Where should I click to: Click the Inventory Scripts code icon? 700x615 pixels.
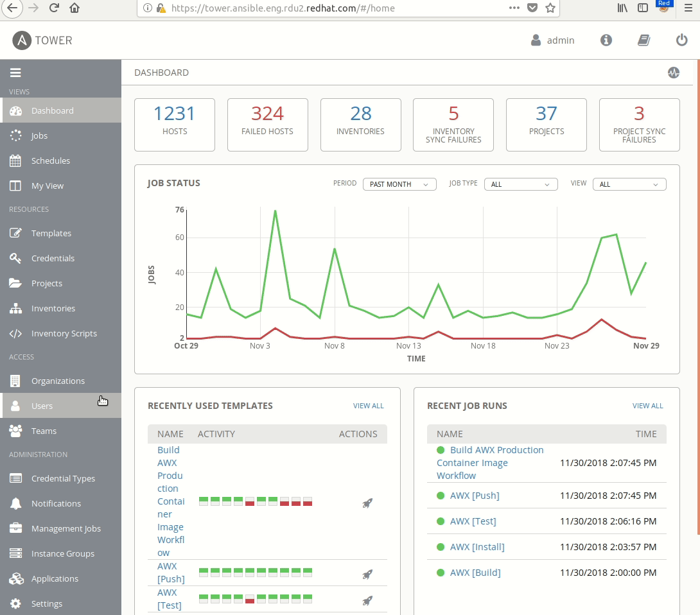(15, 333)
